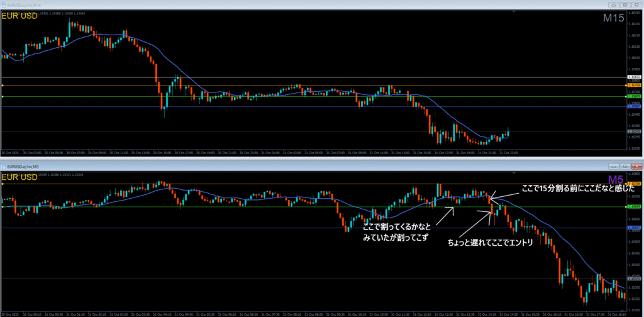The image size is (644, 317).
Task: Click the green line left handle in M5
Action: pyautogui.click(x=3, y=207)
